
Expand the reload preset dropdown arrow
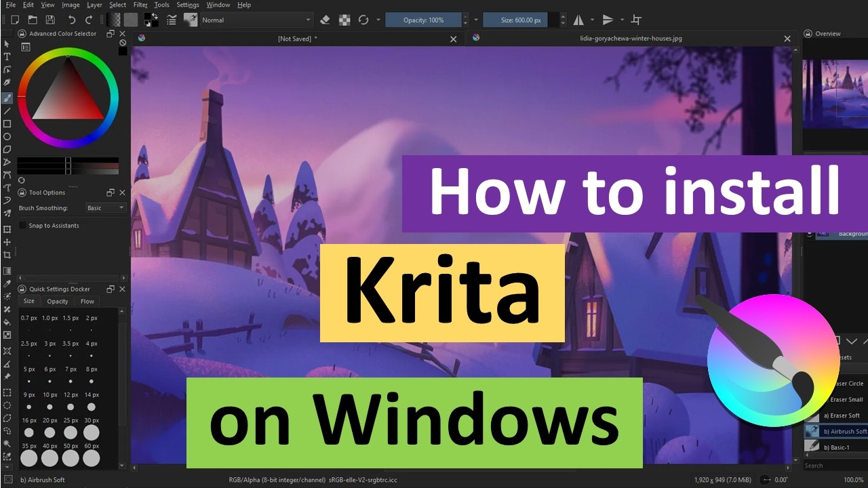tap(378, 20)
